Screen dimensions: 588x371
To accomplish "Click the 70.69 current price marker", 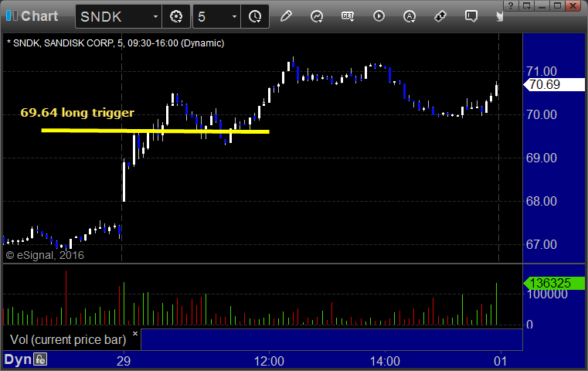I will click(554, 84).
